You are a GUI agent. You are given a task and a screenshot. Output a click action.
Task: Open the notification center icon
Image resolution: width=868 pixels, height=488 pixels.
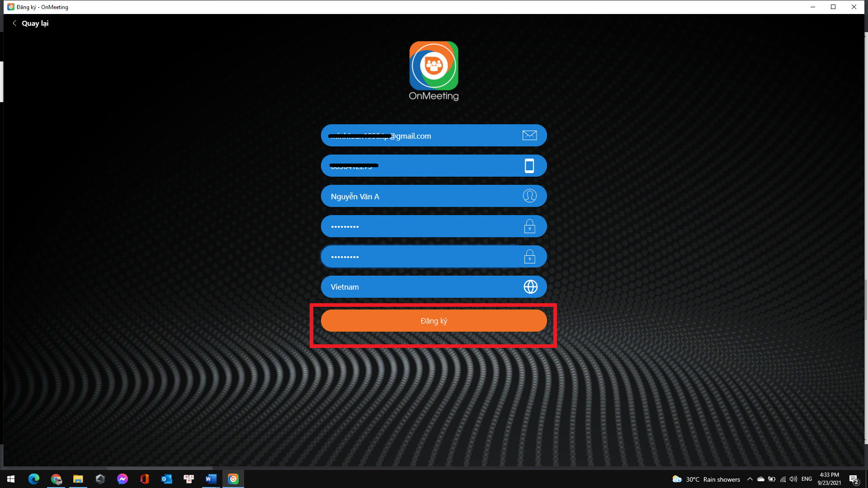pyautogui.click(x=854, y=479)
